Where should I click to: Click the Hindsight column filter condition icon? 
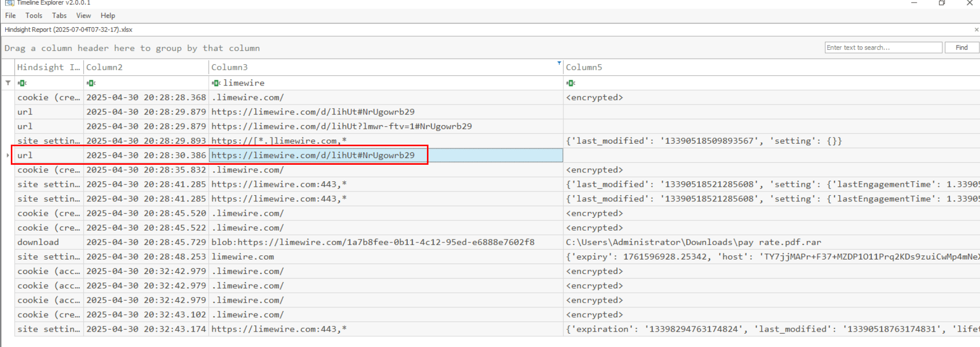[x=22, y=83]
